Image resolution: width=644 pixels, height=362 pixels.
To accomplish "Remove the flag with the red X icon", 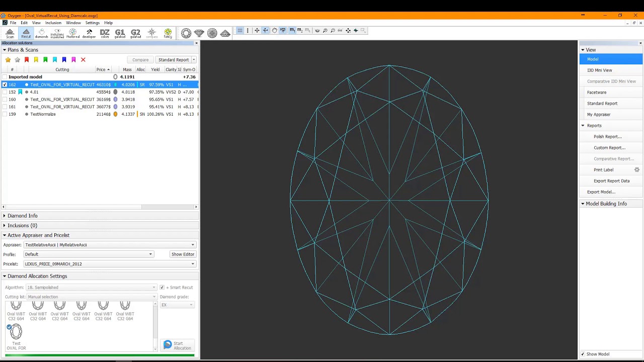I will (x=83, y=60).
